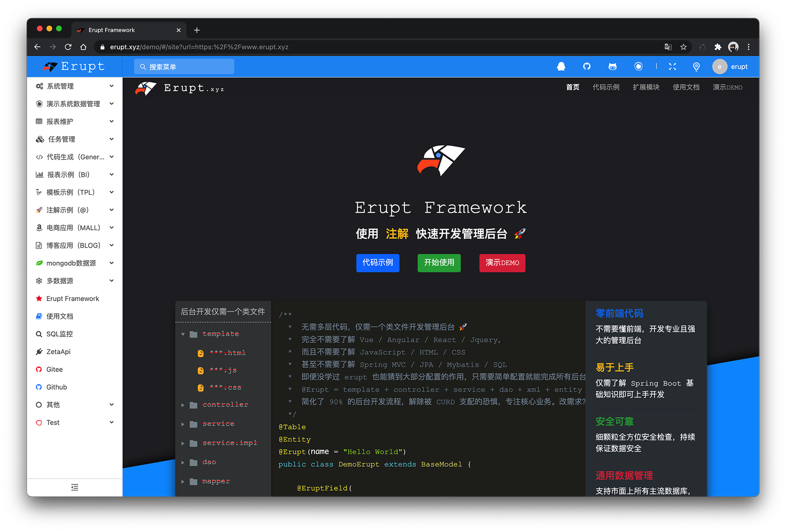
Task: Click the 代码示例 green button on homepage
Action: point(378,262)
